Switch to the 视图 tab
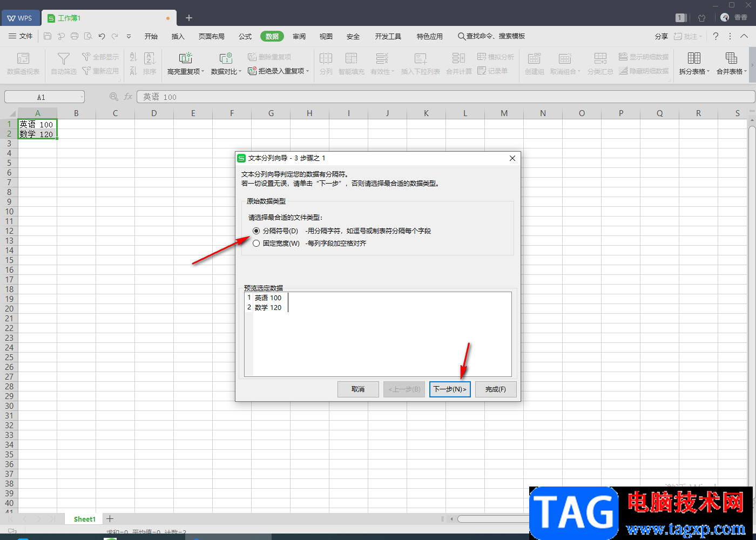Viewport: 756px width, 540px height. pyautogui.click(x=326, y=36)
